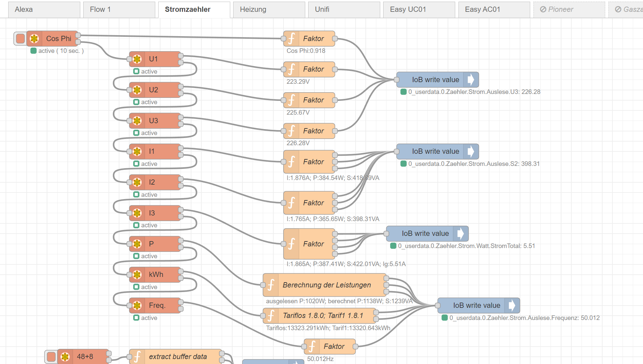Click function icon of Berechnung der Leistungen
This screenshot has width=643, height=364.
point(271,285)
